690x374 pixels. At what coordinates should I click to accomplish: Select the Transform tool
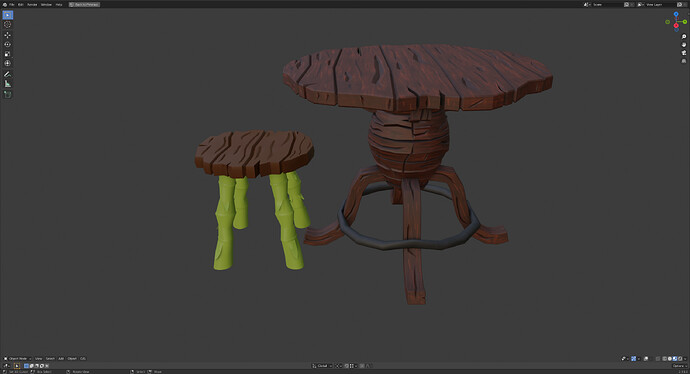pos(7,63)
